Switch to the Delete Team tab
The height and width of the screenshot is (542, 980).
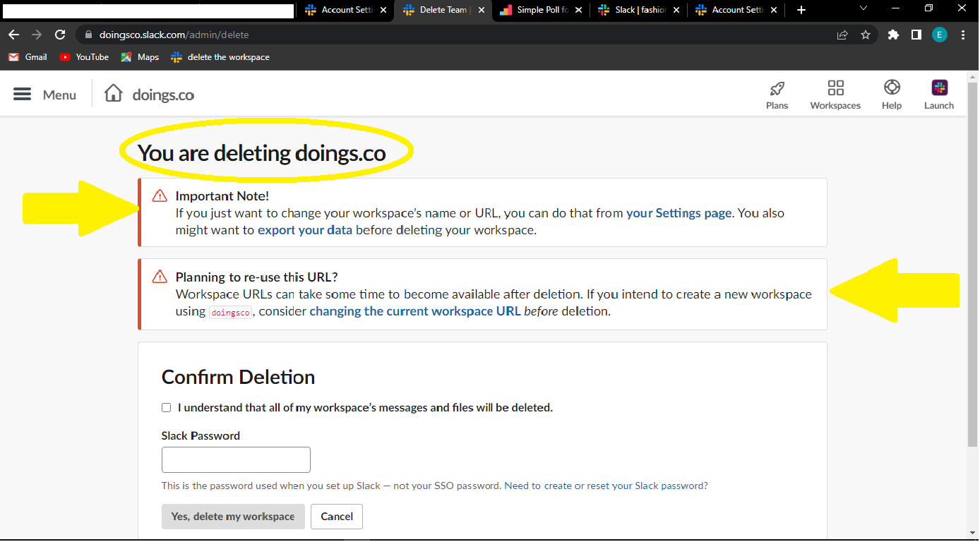click(442, 10)
